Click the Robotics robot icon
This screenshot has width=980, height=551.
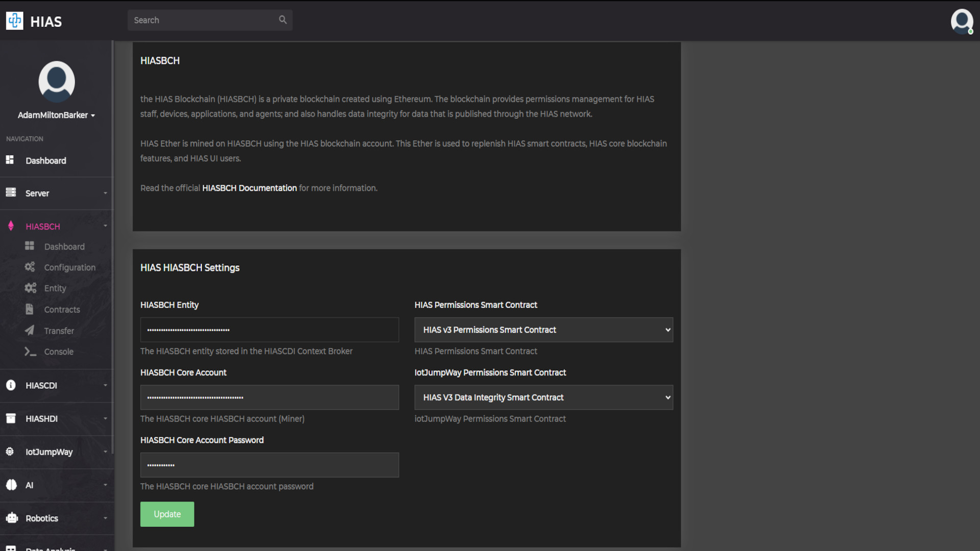(x=12, y=518)
